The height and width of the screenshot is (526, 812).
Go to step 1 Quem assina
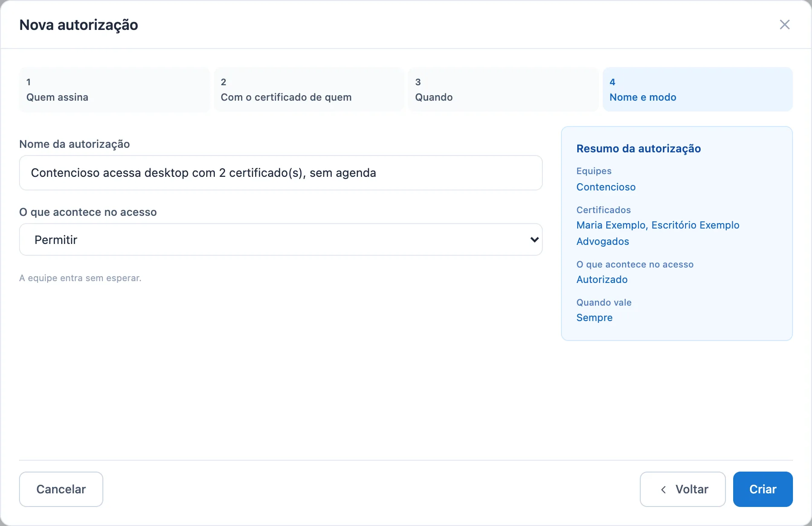(114, 89)
